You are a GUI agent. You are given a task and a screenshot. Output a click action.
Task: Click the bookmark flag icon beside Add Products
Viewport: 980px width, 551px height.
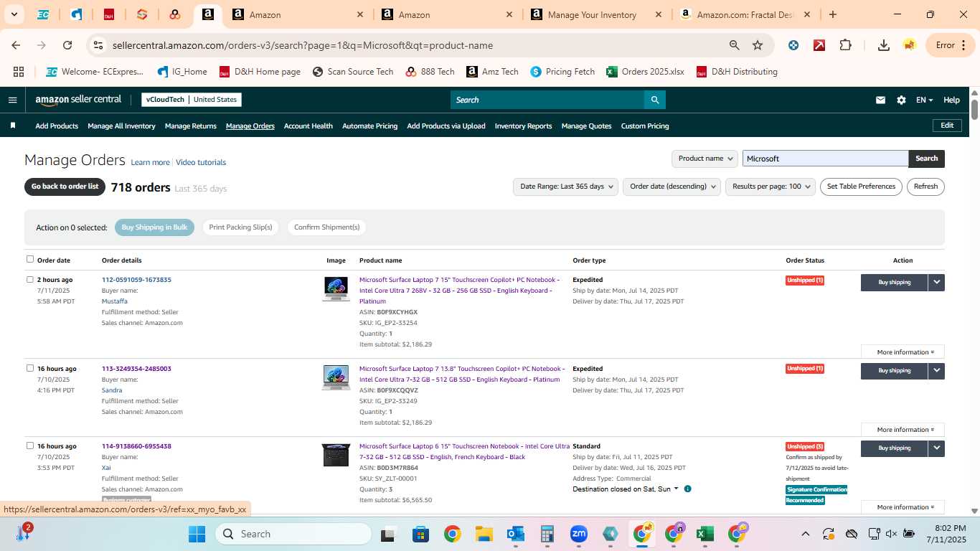pyautogui.click(x=13, y=126)
